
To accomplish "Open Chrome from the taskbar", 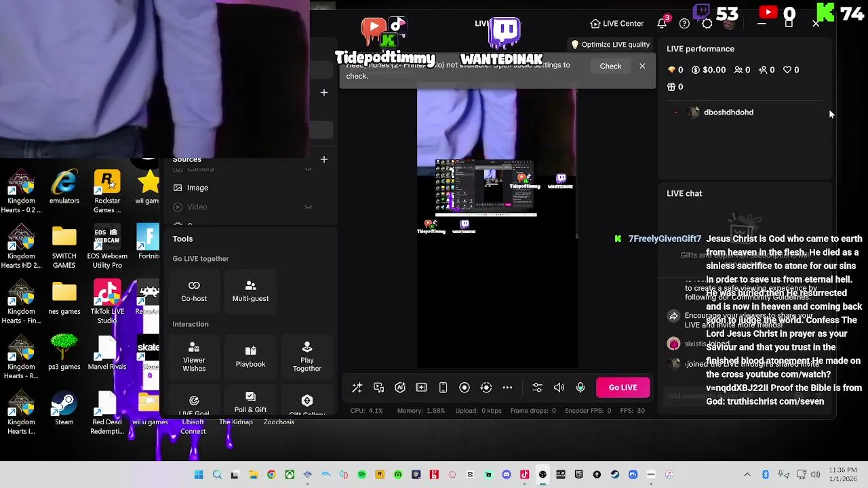I will (x=271, y=474).
